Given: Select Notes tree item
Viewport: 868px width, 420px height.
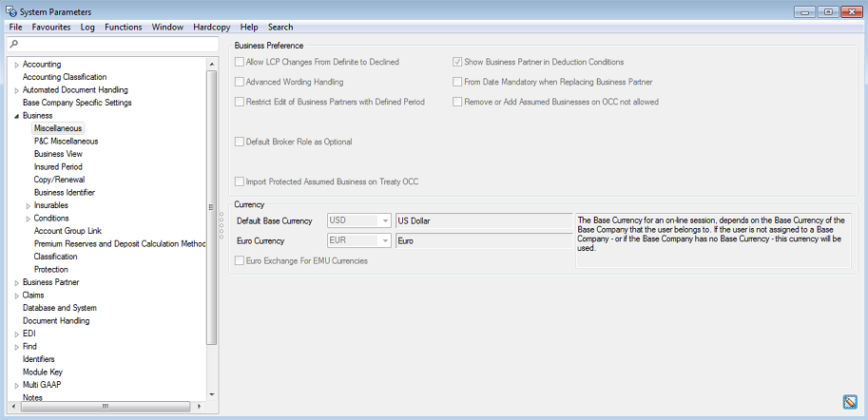Looking at the screenshot, I should click(x=32, y=397).
